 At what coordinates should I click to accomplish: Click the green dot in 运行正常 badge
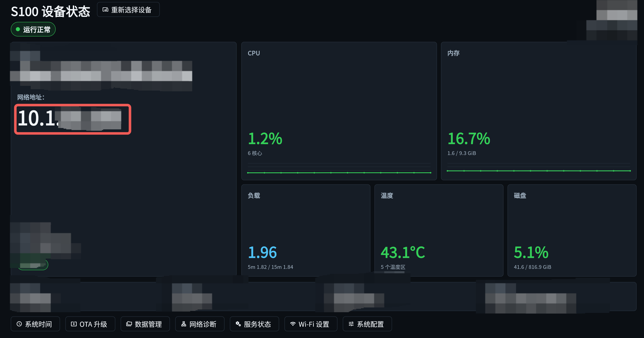coord(18,30)
